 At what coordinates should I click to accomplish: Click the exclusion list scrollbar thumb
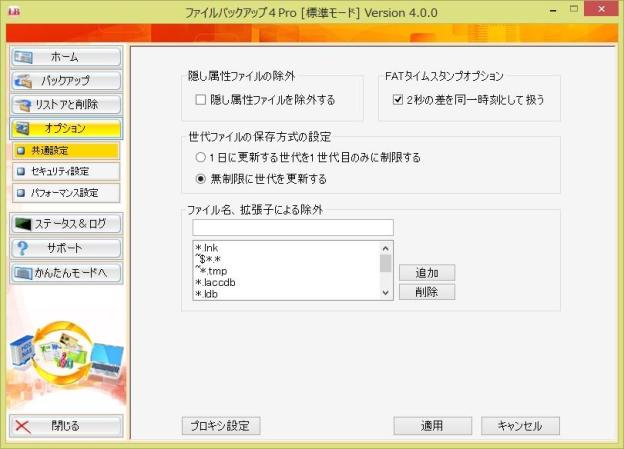pos(385,264)
